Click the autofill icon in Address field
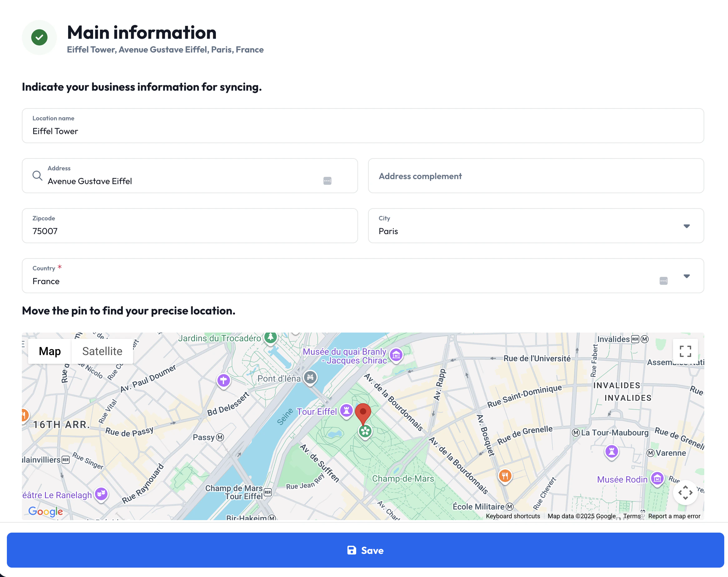Viewport: 728px width, 577px height. point(327,181)
